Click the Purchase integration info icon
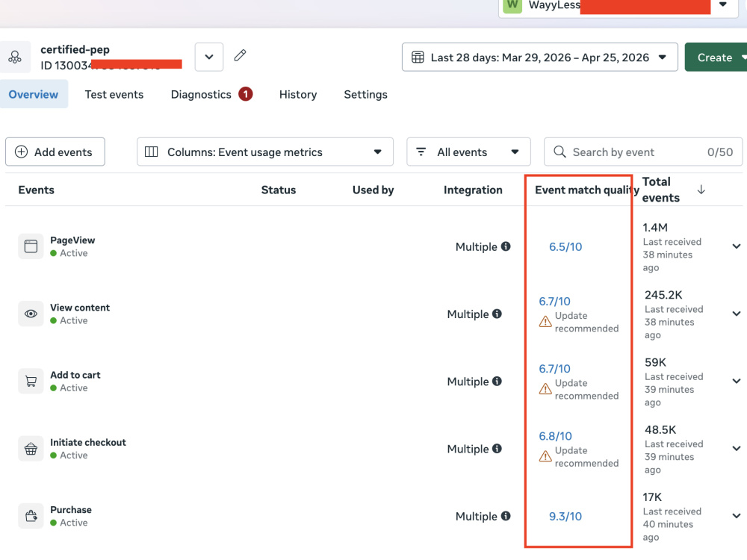747x560 pixels. tap(506, 516)
